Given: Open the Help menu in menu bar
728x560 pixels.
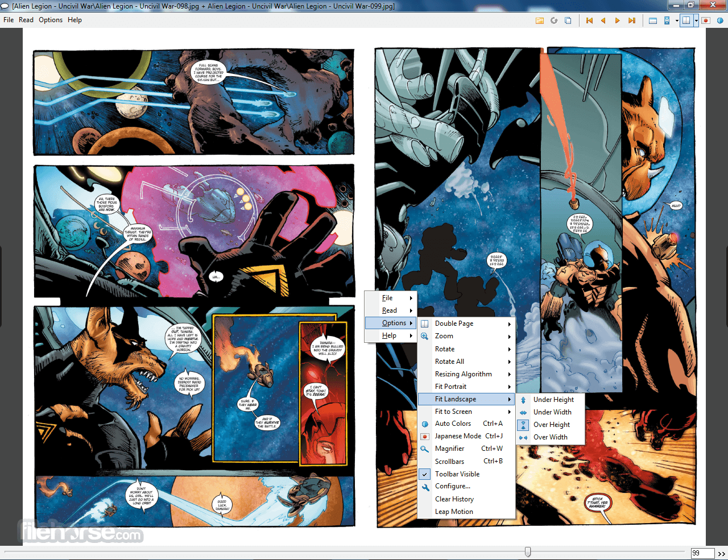Looking at the screenshot, I should [x=75, y=20].
